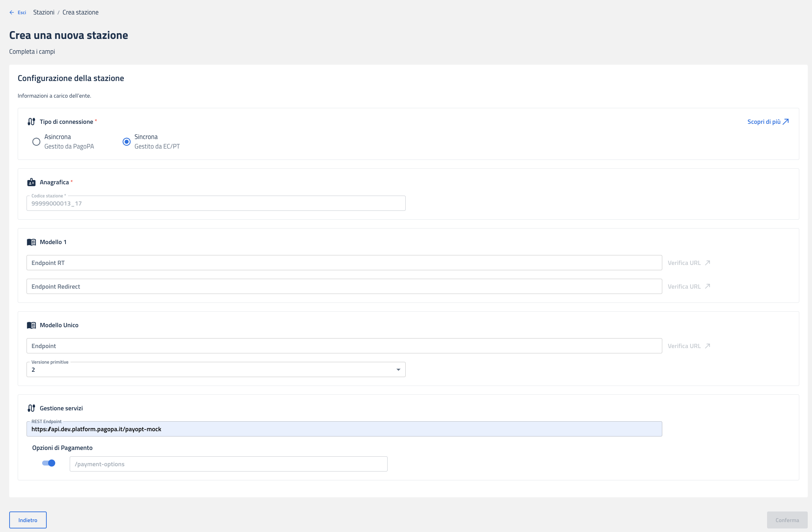Select the Asincrona radio button

coord(36,142)
